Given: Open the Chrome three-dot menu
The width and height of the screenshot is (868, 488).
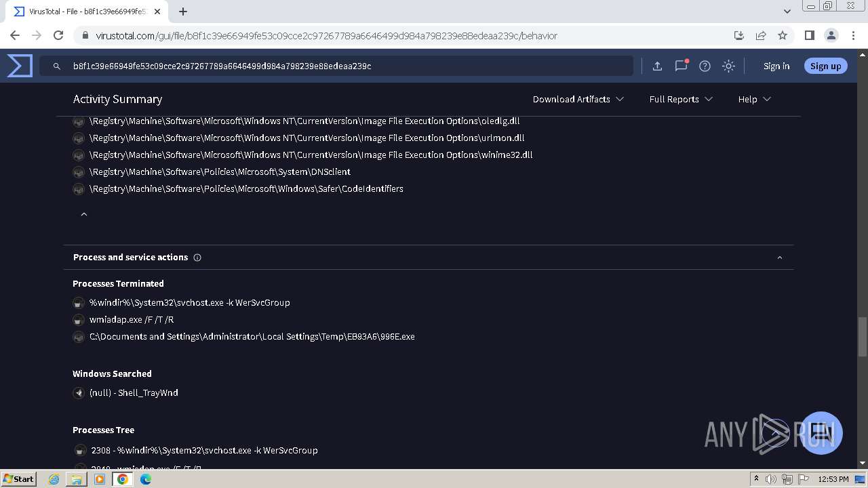Looking at the screenshot, I should (x=853, y=35).
